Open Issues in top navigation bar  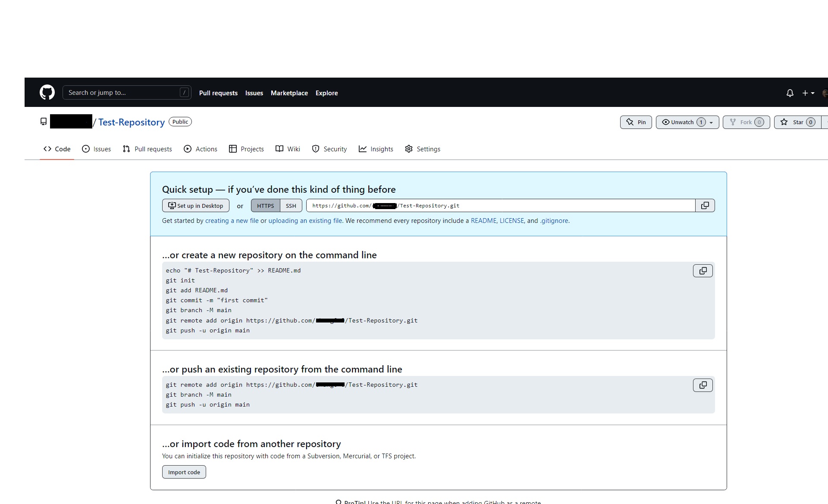(x=254, y=93)
